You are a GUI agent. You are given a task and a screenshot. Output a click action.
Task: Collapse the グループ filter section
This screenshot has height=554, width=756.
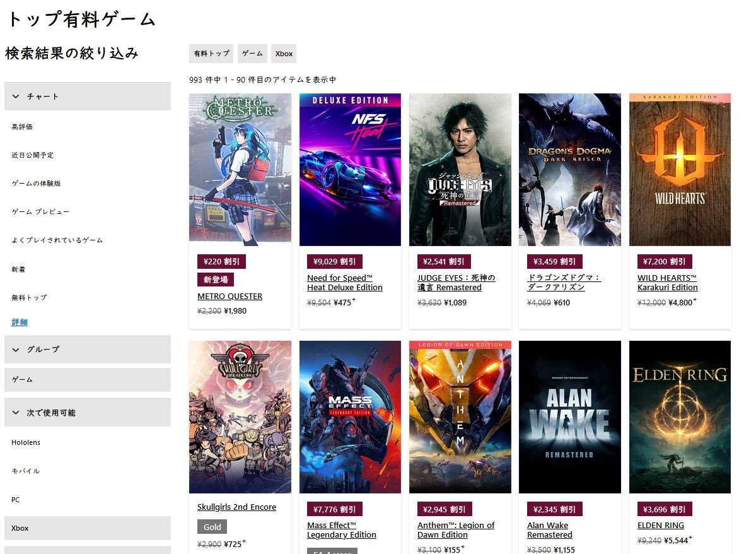(87, 350)
